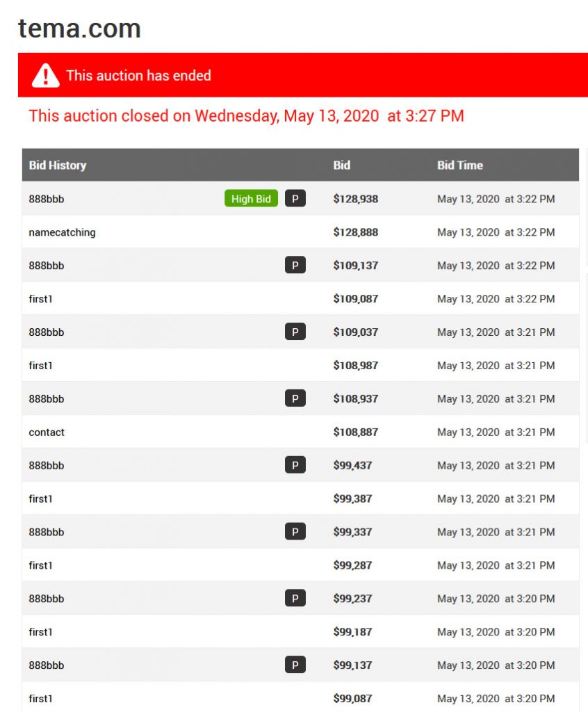The width and height of the screenshot is (588, 712).
Task: Select bidder namecatching in the list
Action: [x=62, y=232]
